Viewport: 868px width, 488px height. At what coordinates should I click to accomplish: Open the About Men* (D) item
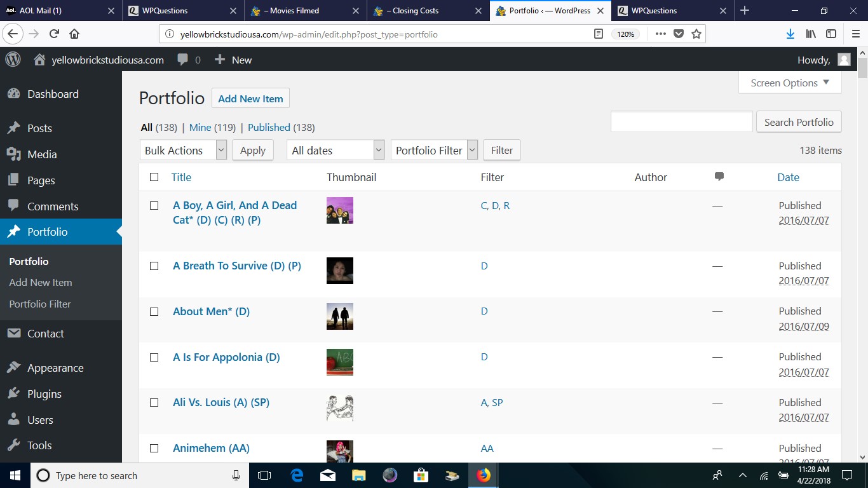[211, 311]
